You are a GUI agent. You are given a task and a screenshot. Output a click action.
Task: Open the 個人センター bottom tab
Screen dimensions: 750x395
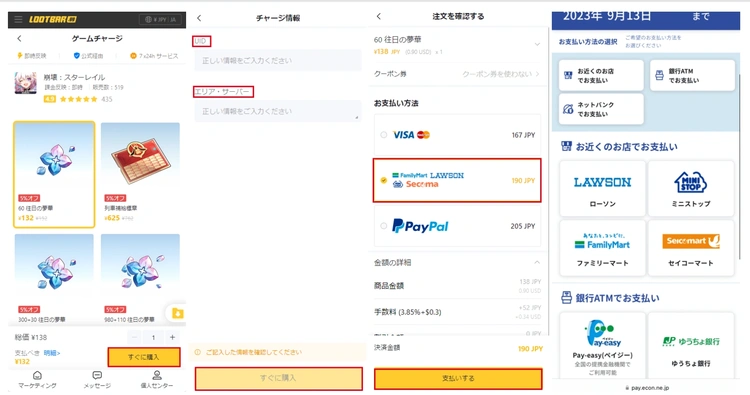click(157, 380)
